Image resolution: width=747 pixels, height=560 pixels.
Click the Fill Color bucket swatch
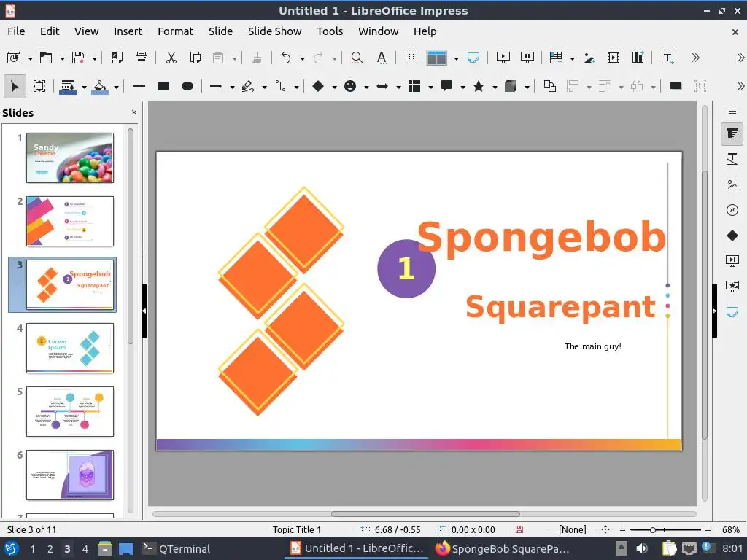point(99,86)
